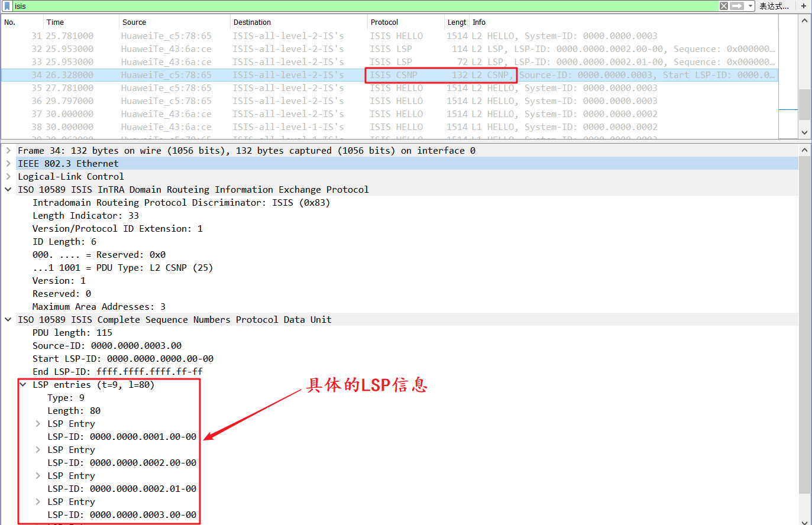Sort packets by the Length column
Screen dimensions: 812x525
point(457,22)
